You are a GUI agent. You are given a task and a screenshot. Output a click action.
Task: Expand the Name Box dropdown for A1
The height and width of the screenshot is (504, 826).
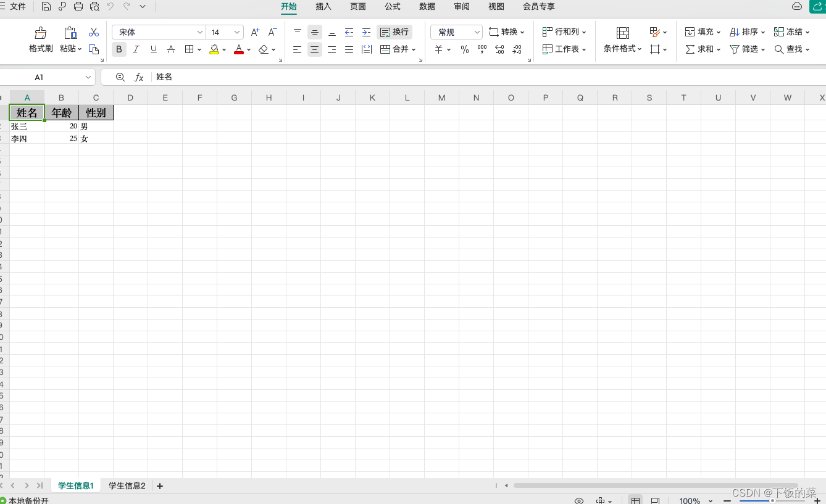(x=88, y=77)
